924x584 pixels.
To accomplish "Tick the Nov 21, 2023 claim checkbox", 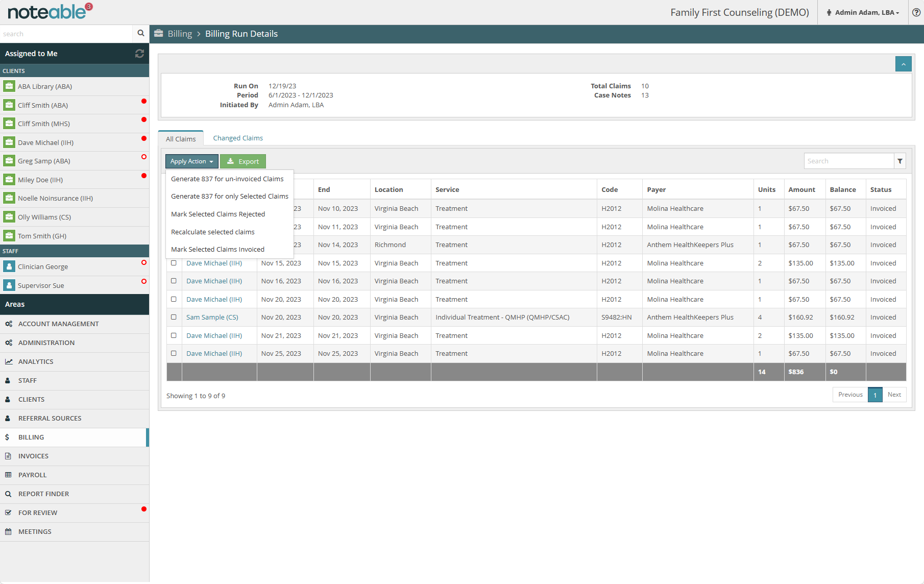I will click(174, 335).
